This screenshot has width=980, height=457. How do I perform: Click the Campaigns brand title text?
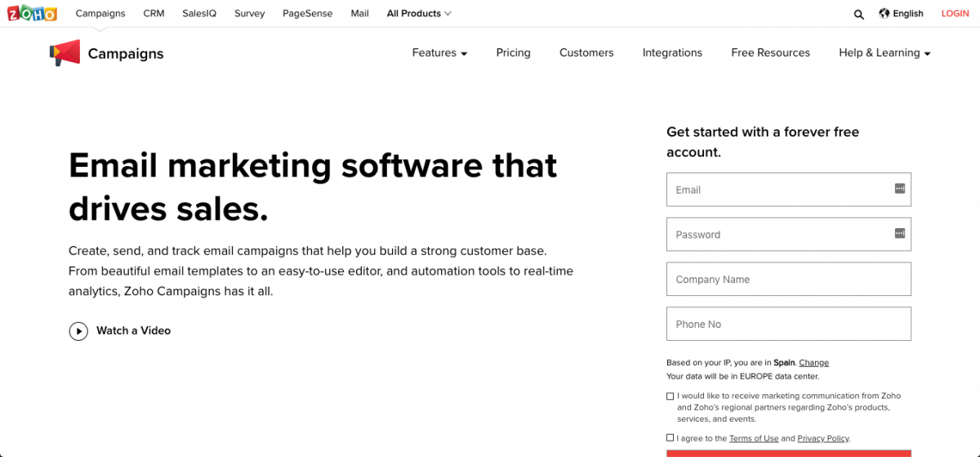pyautogui.click(x=126, y=54)
